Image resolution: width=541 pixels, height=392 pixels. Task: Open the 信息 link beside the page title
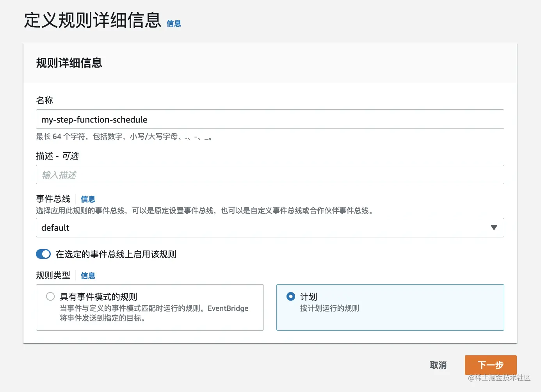pyautogui.click(x=174, y=23)
